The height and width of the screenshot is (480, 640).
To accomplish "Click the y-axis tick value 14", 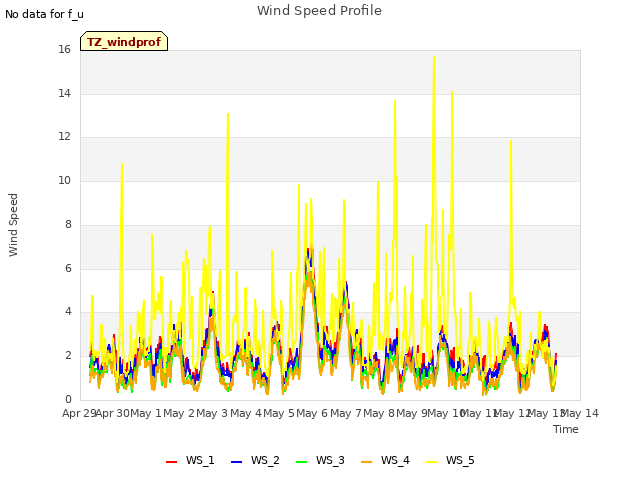I will click(x=64, y=93).
